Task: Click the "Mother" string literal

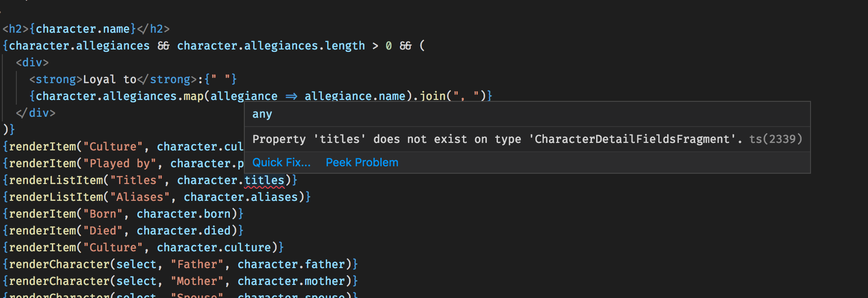Action: tap(197, 281)
